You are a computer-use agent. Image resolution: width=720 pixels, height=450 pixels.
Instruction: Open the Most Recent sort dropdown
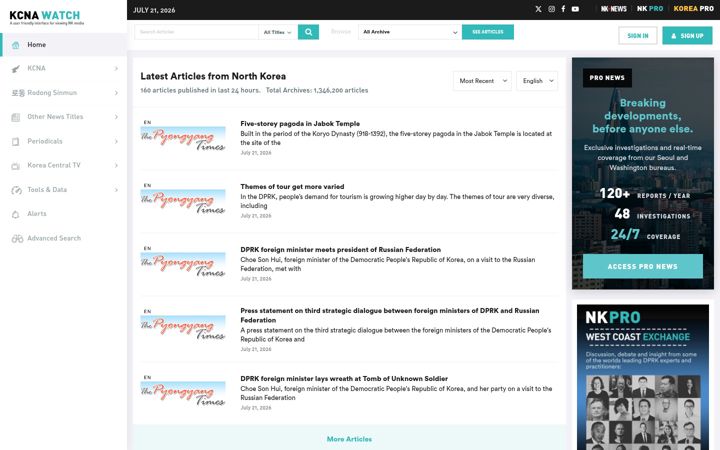482,81
